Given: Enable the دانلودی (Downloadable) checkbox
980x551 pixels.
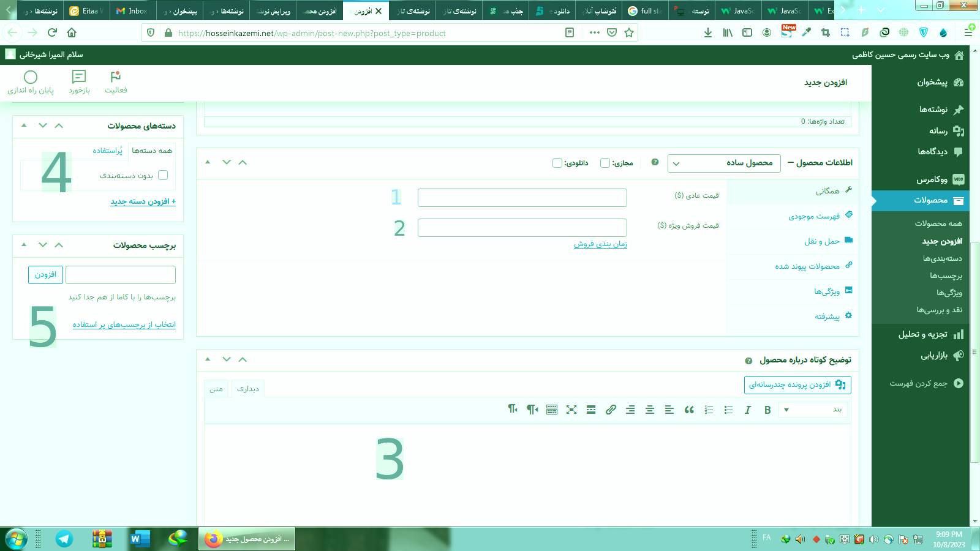Looking at the screenshot, I should tap(557, 163).
